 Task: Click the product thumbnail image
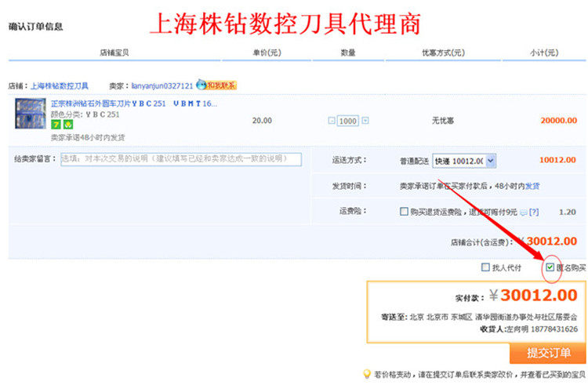31,115
